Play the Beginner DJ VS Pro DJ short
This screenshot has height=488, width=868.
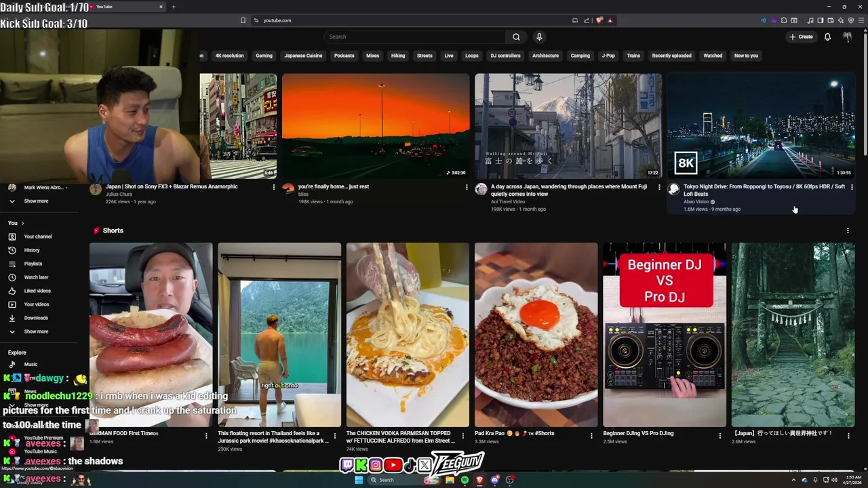tap(665, 335)
